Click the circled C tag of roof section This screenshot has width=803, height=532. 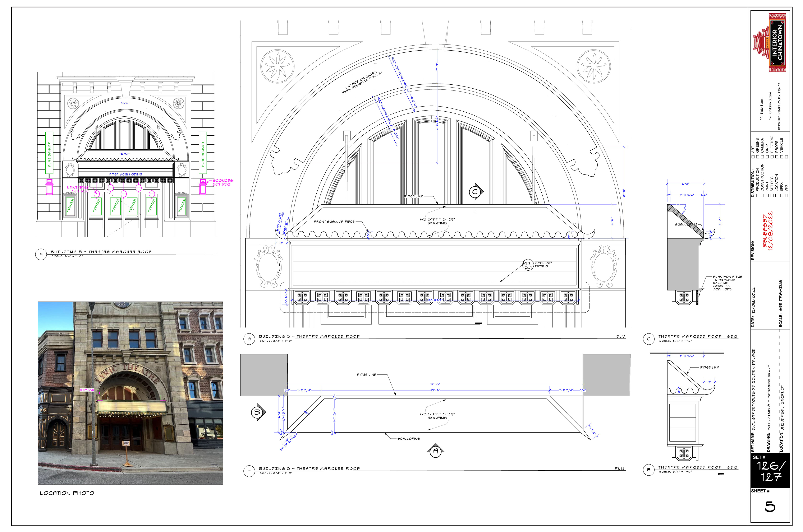click(648, 339)
